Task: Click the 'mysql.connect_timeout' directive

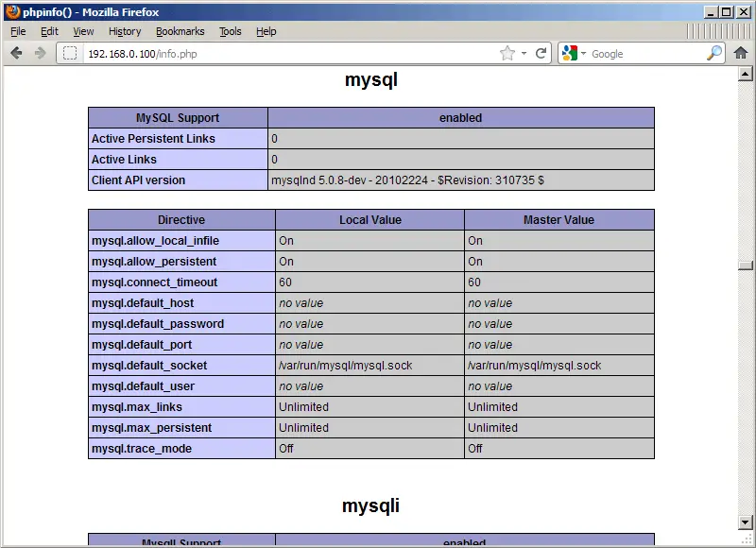Action: point(155,282)
